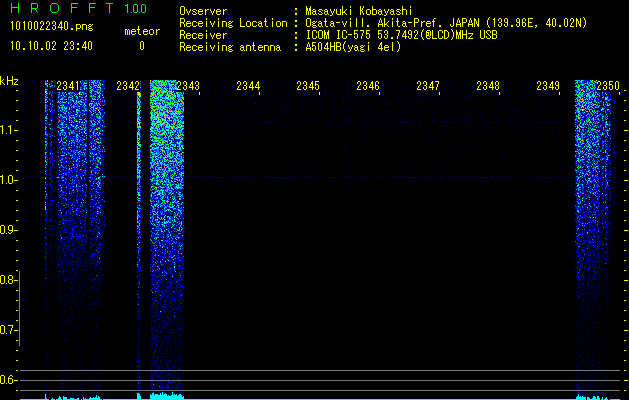This screenshot has height=400, width=629.
Task: Click the Receiving Location label
Action: pos(233,23)
